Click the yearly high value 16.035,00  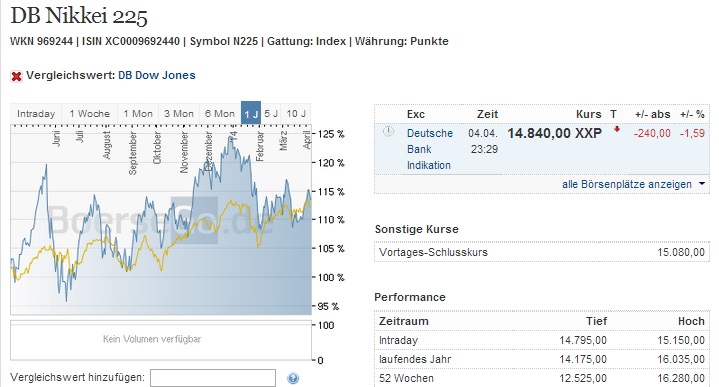tap(681, 359)
